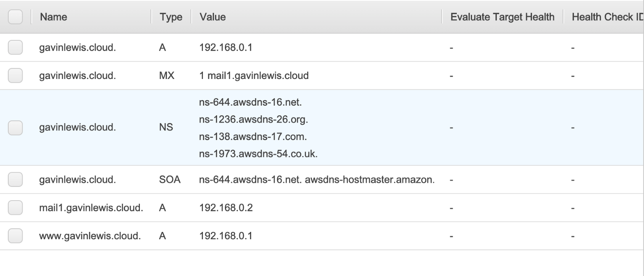Sort records by Name column header
The width and height of the screenshot is (644, 276).
[53, 17]
